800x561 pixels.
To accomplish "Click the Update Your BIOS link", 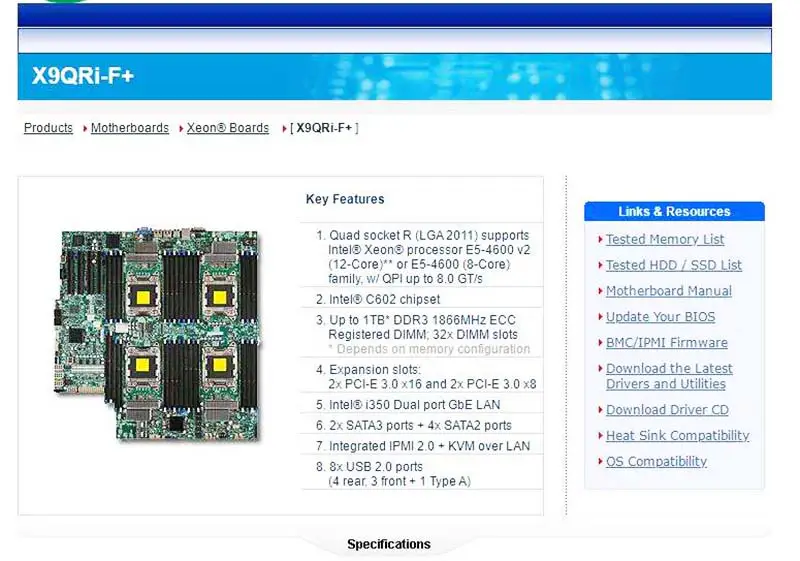I will [x=660, y=317].
